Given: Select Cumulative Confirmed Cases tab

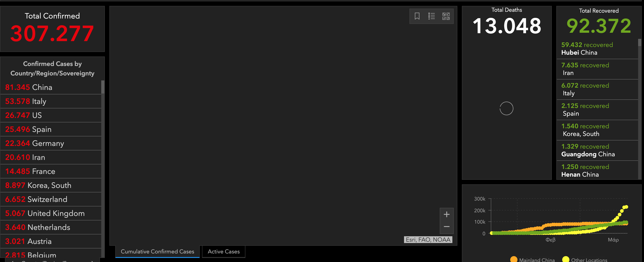Looking at the screenshot, I should (157, 252).
